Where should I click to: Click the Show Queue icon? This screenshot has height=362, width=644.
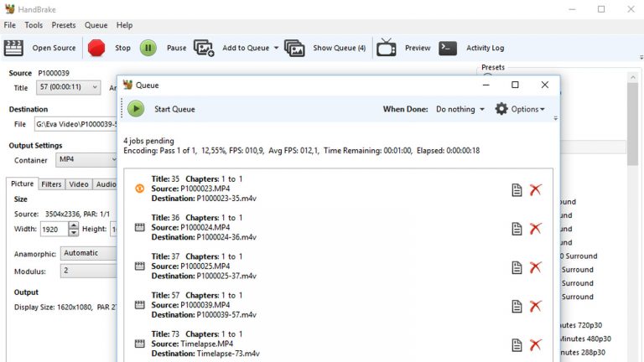click(294, 48)
